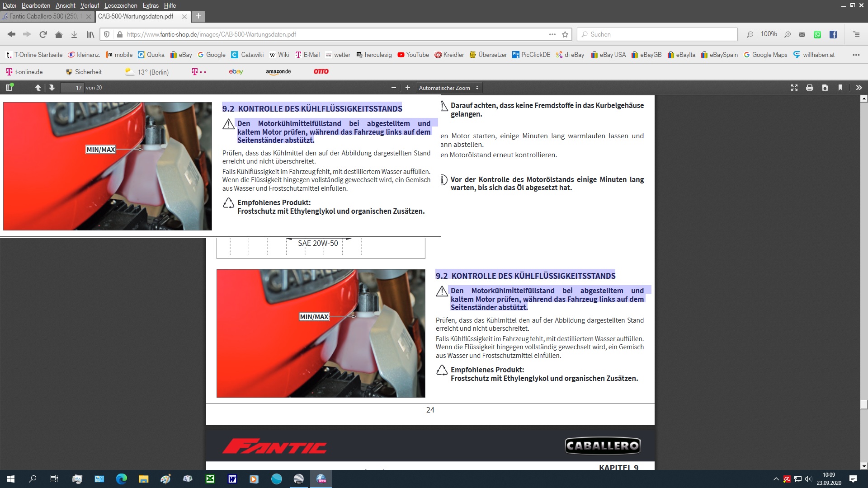Go to next PDF page
Screen dimensions: 868x488
[52, 88]
